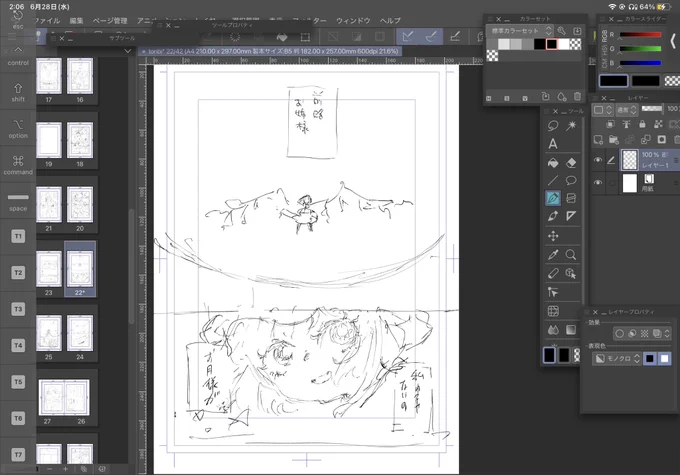Pick the white swatch in color set
Screen dimensions: 680x475
[x=563, y=44]
